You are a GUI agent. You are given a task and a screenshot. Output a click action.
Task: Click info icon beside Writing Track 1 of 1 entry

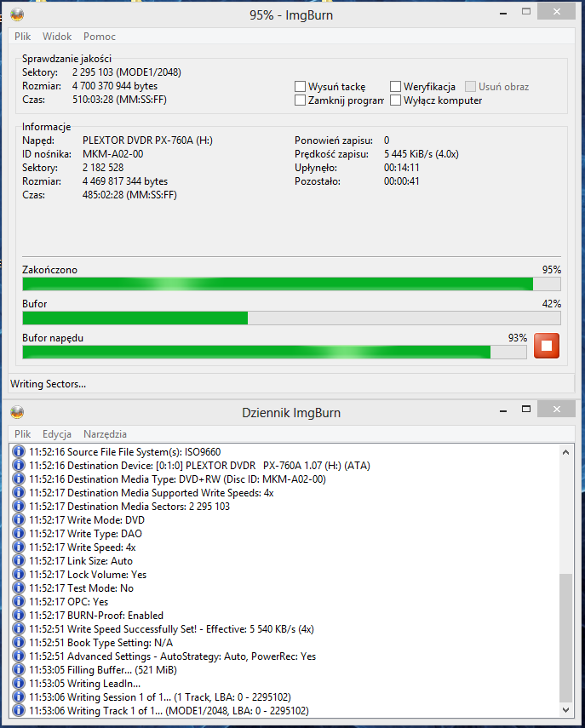point(19,710)
